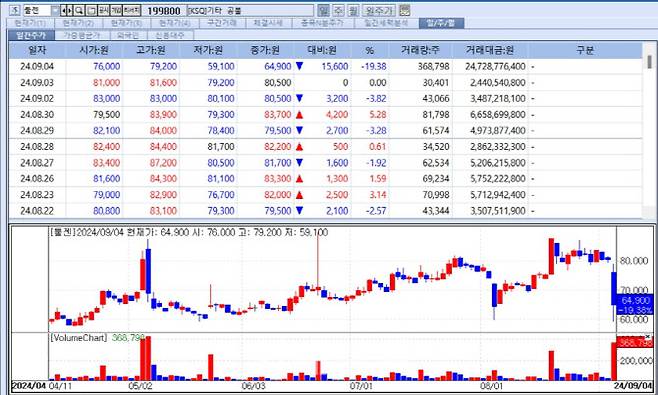Click the previous/next stock arrows icon
Viewport: 658px width, 395px height.
click(x=67, y=10)
